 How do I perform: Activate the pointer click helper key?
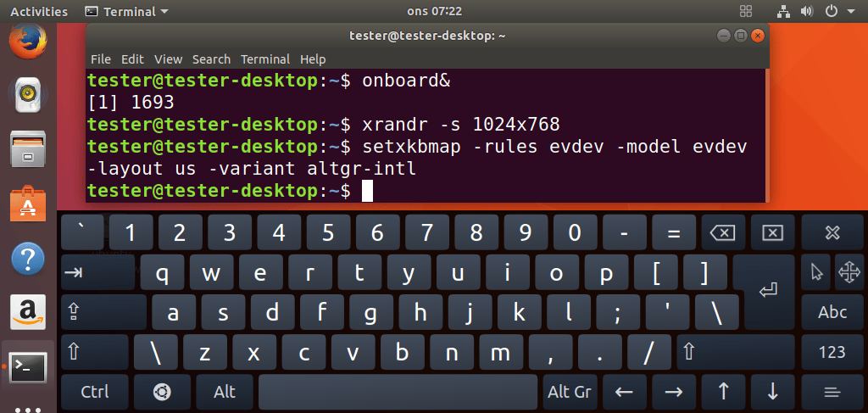tap(816, 272)
